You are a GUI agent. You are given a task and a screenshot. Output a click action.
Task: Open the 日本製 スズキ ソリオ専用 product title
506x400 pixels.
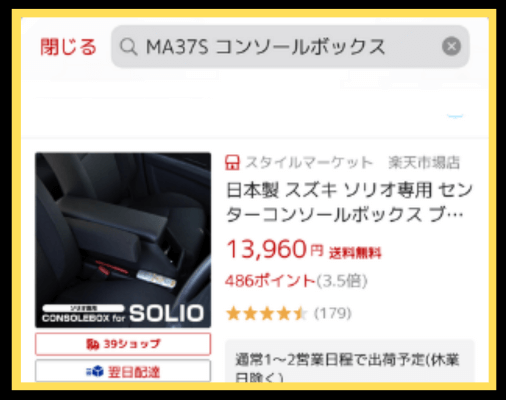[349, 202]
